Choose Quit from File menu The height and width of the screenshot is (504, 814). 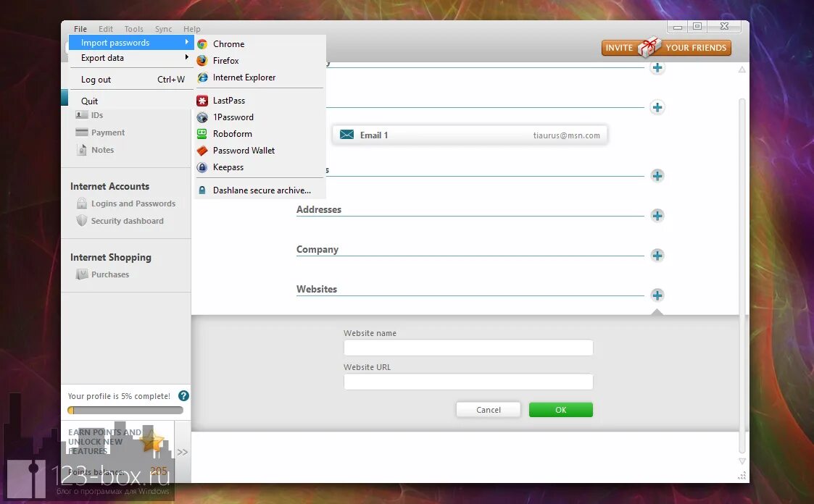point(131,101)
